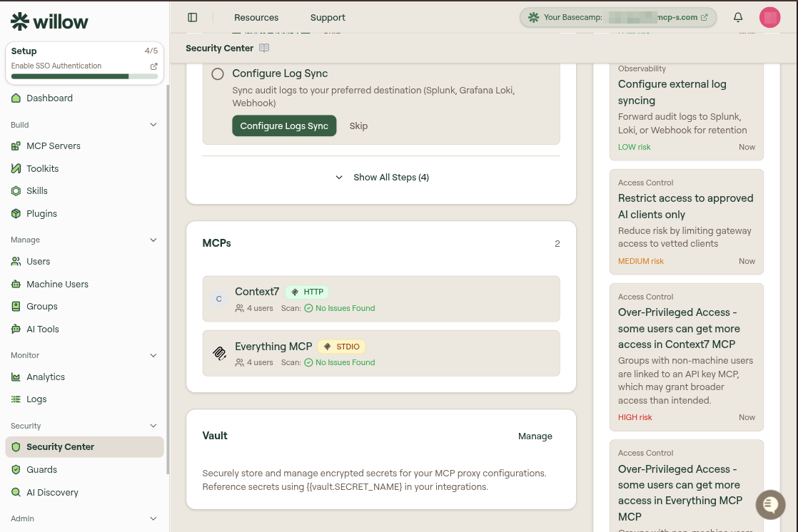This screenshot has width=798, height=532.
Task: Click Context7 4 users count
Action: click(x=254, y=308)
